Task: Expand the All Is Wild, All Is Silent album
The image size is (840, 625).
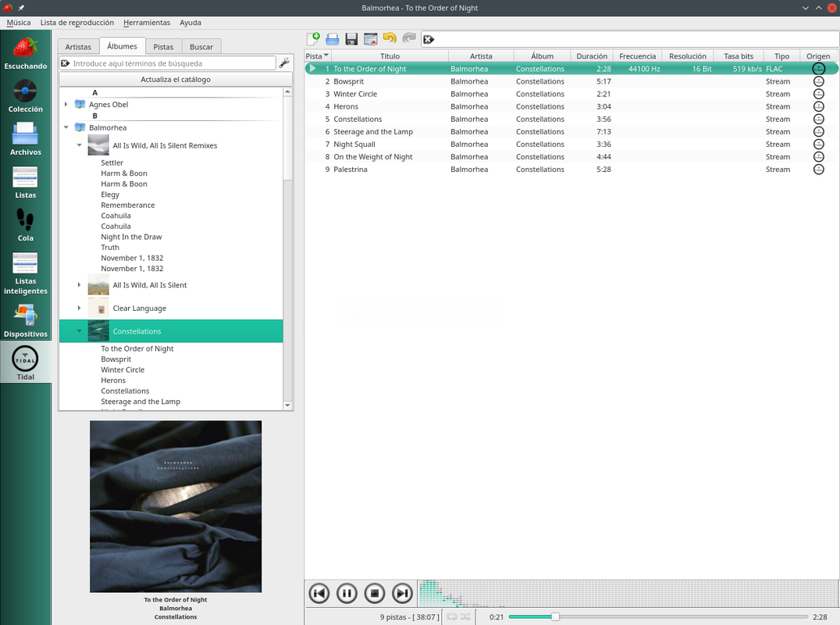Action: [80, 285]
